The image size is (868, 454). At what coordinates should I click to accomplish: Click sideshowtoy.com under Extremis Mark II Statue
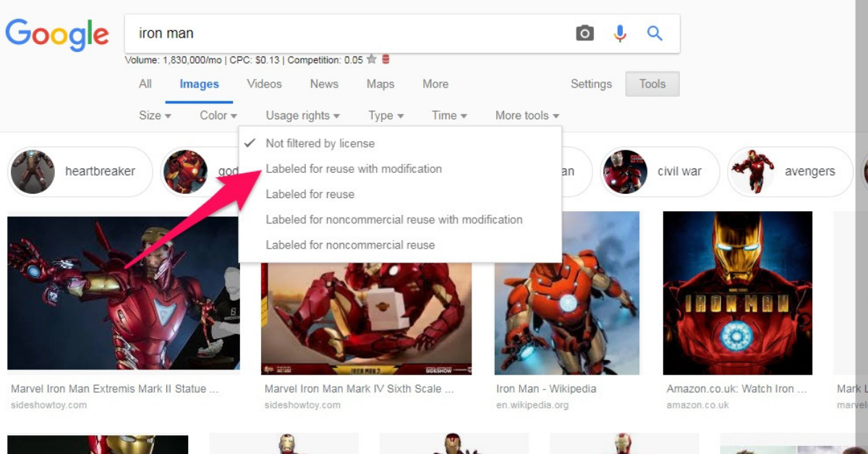pos(48,405)
